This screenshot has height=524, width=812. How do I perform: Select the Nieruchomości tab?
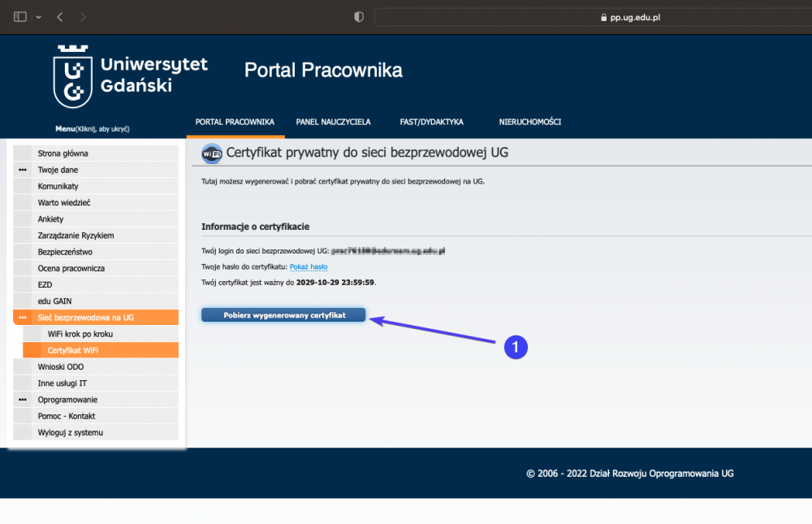[529, 122]
